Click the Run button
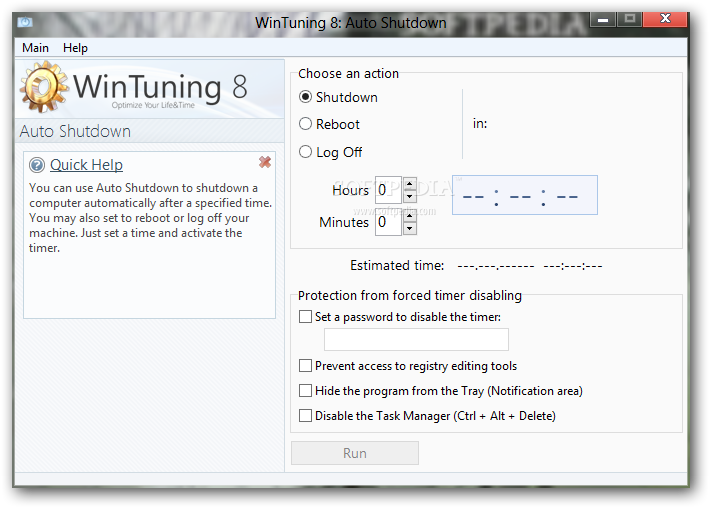The height and width of the screenshot is (508, 710). click(355, 453)
